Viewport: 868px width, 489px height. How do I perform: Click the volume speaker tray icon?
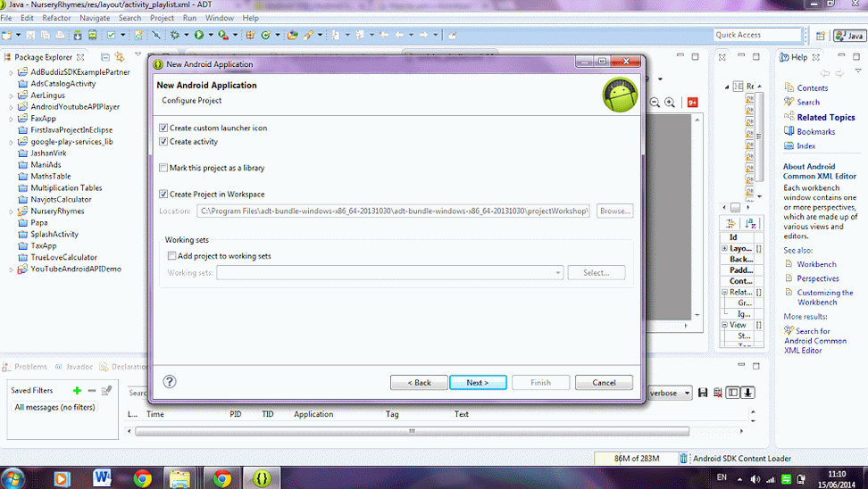click(755, 479)
